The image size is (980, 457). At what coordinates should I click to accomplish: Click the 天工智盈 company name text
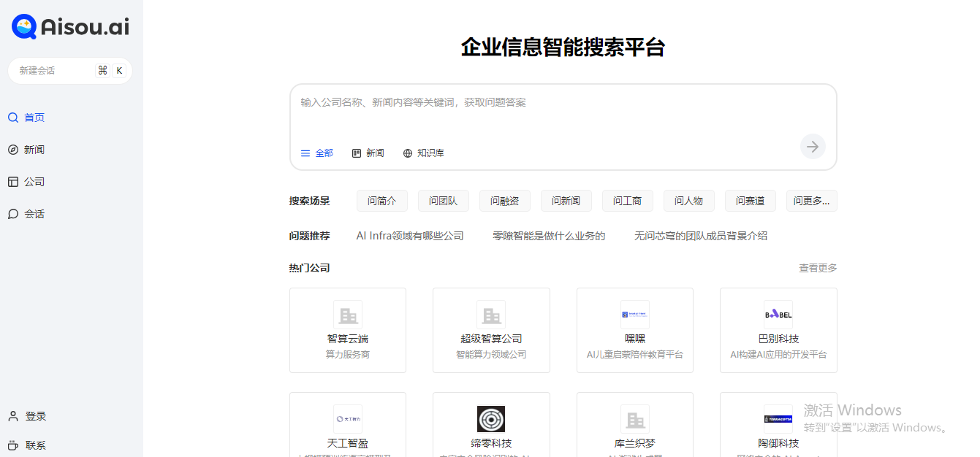click(x=348, y=443)
